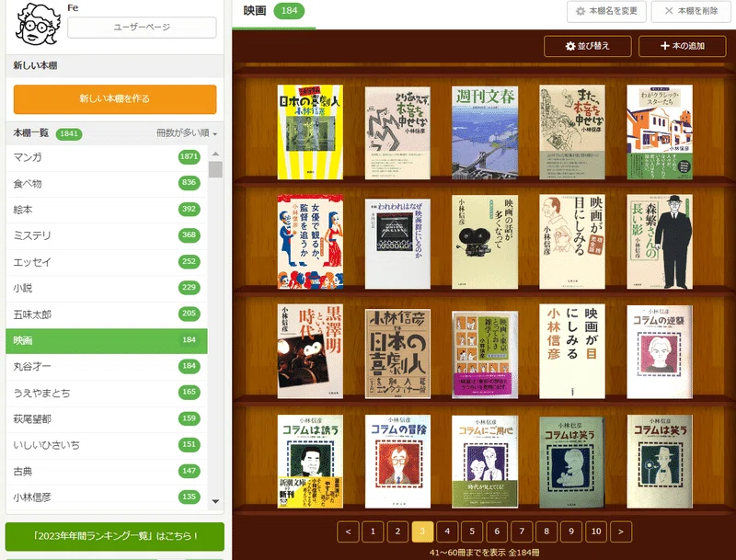Click the current page 3 button
The width and height of the screenshot is (736, 560).
pos(422,531)
